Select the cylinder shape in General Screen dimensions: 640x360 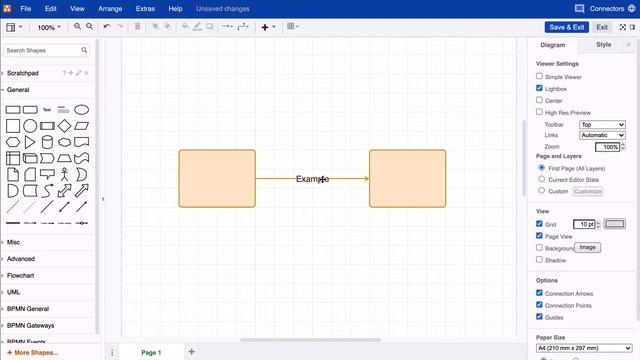point(47,142)
